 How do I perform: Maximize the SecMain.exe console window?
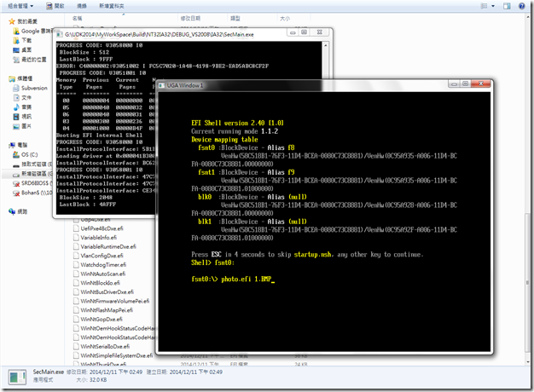305,32
